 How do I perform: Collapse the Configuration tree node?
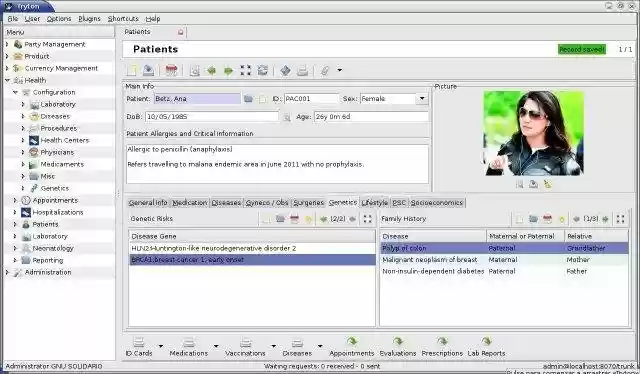coord(15,92)
